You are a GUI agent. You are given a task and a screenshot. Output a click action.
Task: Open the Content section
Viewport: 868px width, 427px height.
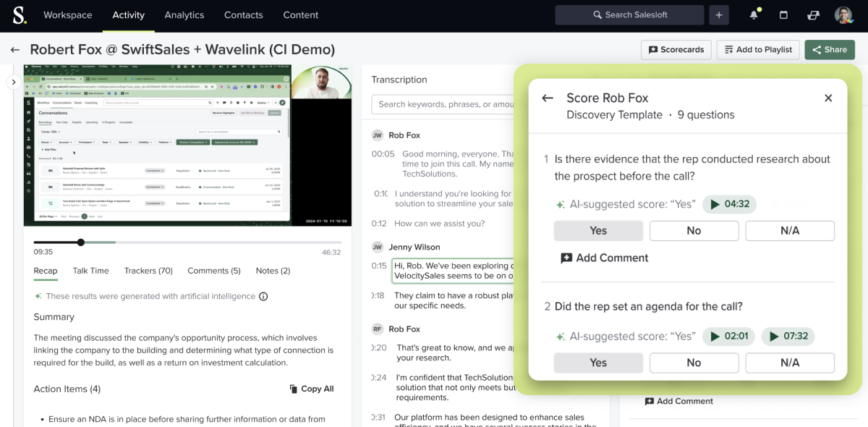click(x=301, y=14)
